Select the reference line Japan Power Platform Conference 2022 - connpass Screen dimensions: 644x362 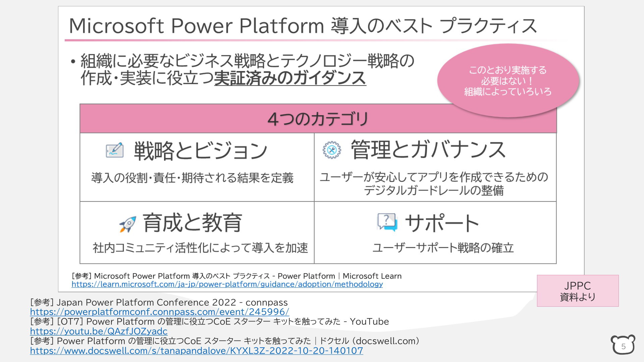[159, 302]
